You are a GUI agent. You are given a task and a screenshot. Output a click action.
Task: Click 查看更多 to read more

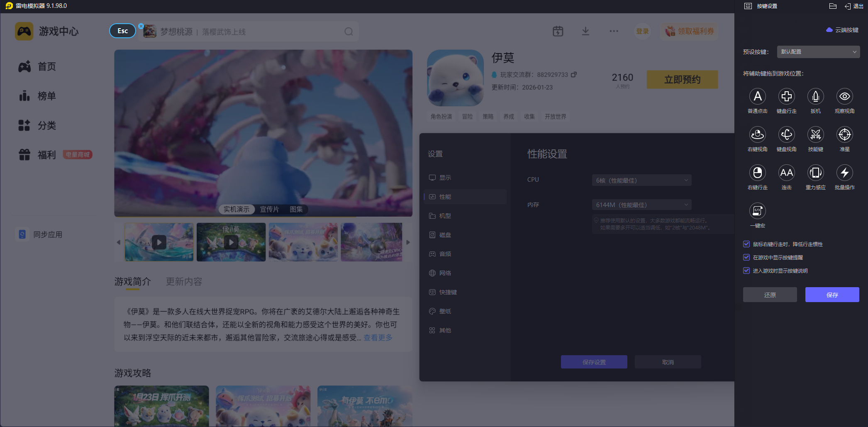pos(378,337)
